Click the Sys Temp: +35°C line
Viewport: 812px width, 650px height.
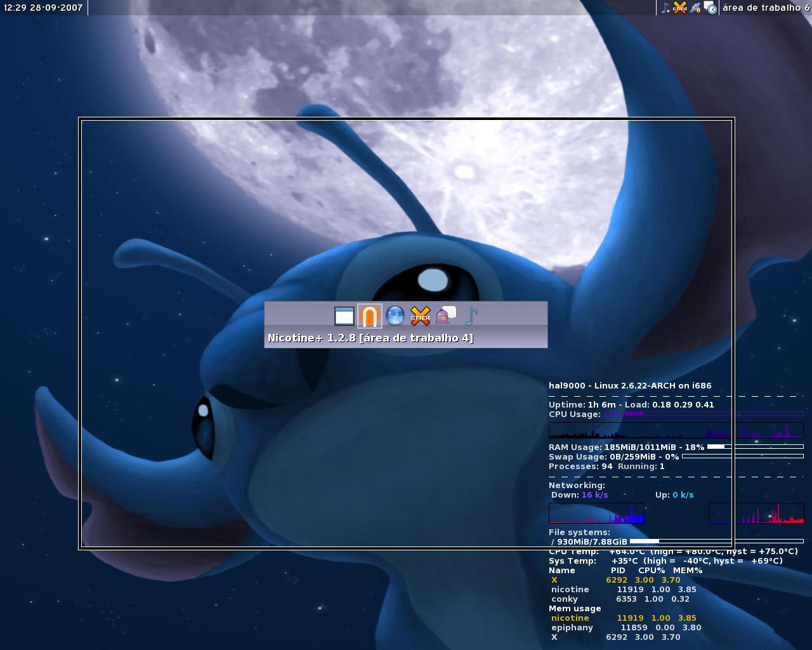(x=665, y=560)
